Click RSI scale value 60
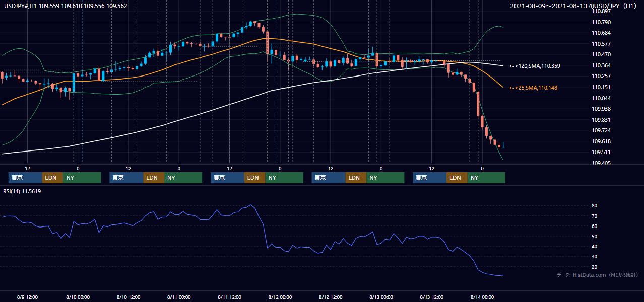 click(594, 226)
